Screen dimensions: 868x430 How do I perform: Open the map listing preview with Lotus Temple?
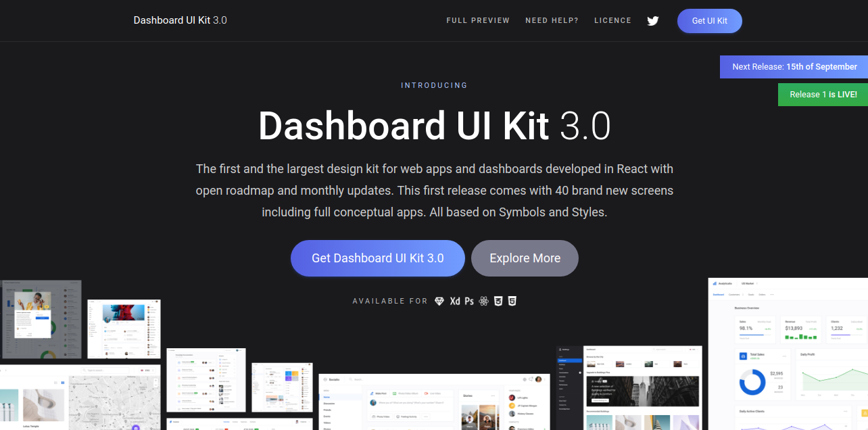[80, 398]
